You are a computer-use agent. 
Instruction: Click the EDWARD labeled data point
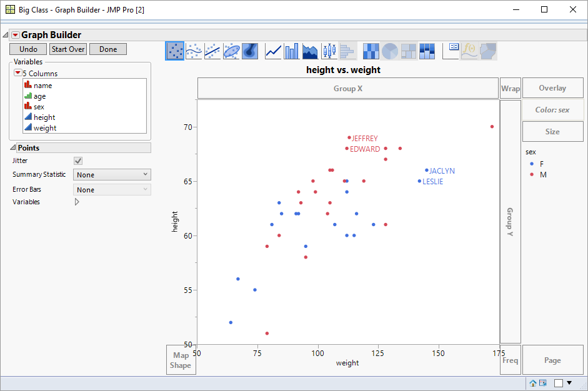tap(347, 149)
